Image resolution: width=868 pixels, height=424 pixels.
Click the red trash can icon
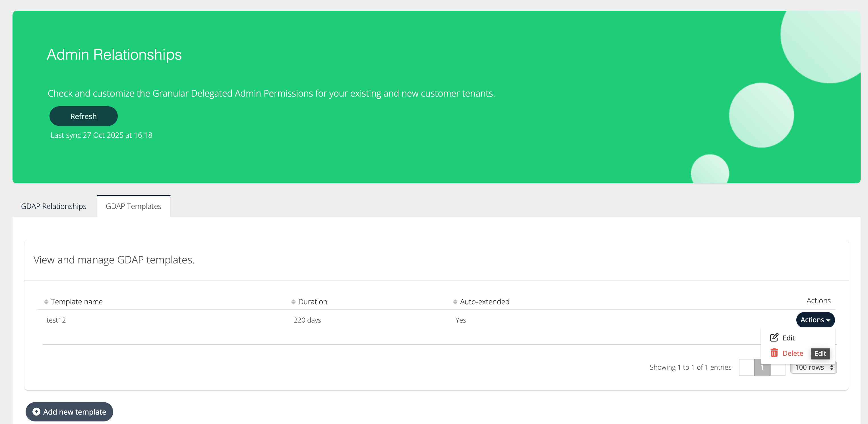774,353
